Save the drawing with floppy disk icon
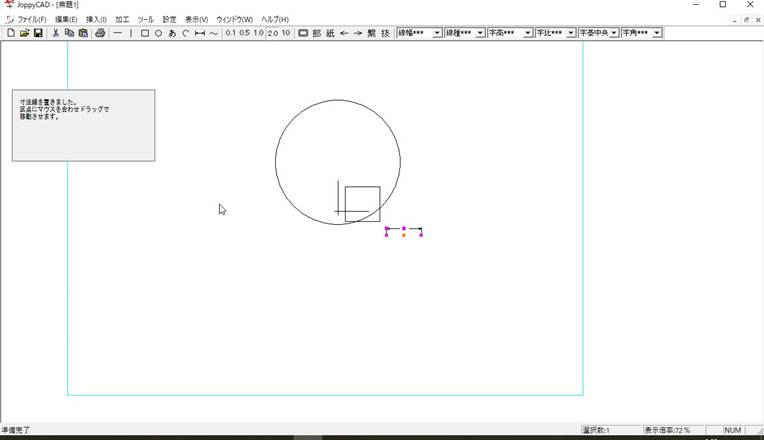This screenshot has height=440, width=764. tap(38, 33)
